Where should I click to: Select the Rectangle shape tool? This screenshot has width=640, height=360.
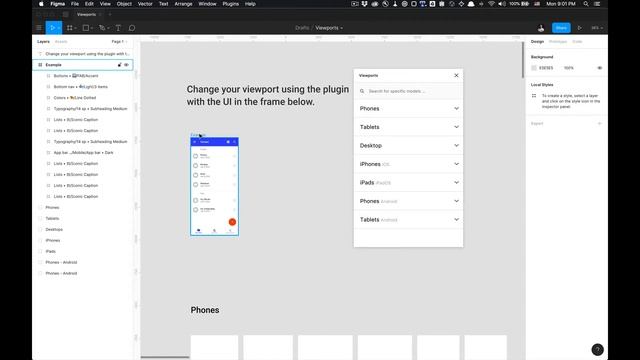pyautogui.click(x=86, y=28)
